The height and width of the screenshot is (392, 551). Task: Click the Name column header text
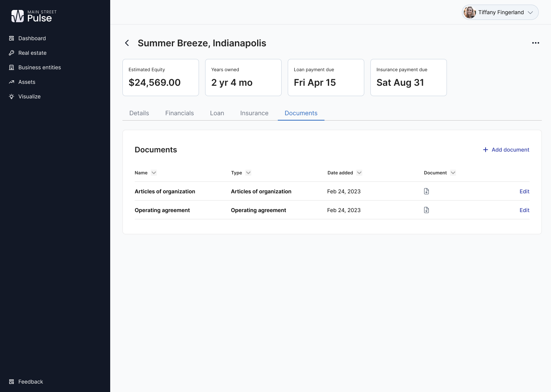click(141, 173)
